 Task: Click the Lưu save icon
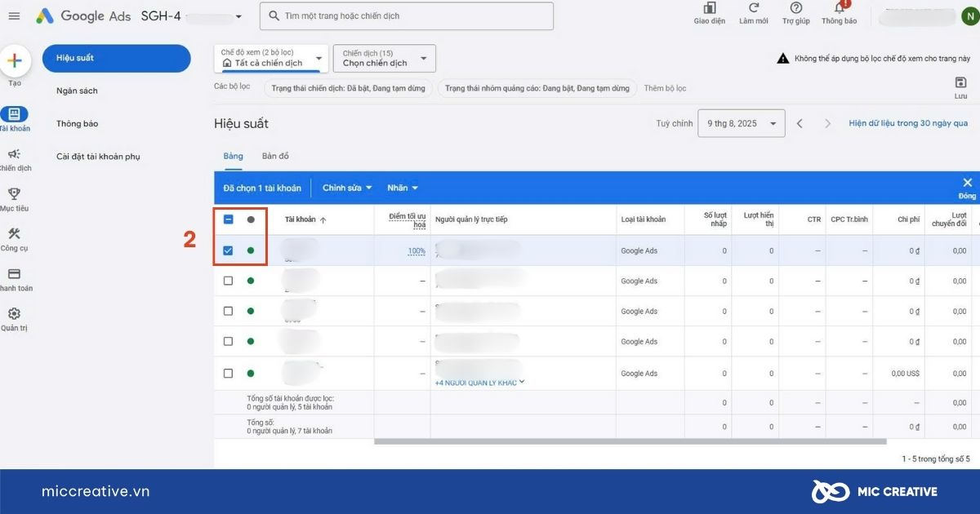coord(960,82)
